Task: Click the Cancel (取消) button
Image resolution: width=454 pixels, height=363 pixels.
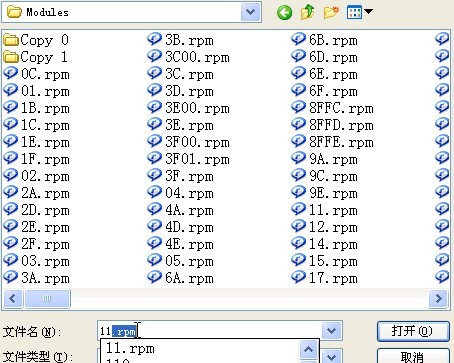Action: [x=413, y=356]
